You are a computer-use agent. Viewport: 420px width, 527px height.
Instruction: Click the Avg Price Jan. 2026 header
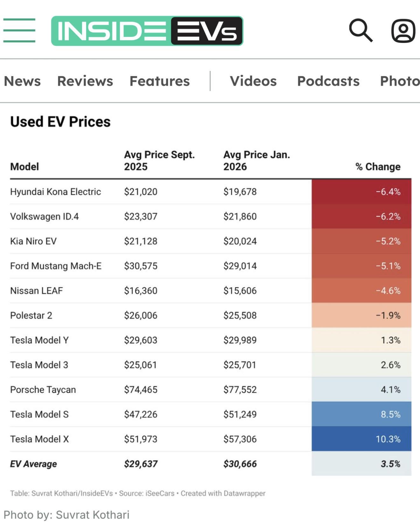pyautogui.click(x=256, y=161)
